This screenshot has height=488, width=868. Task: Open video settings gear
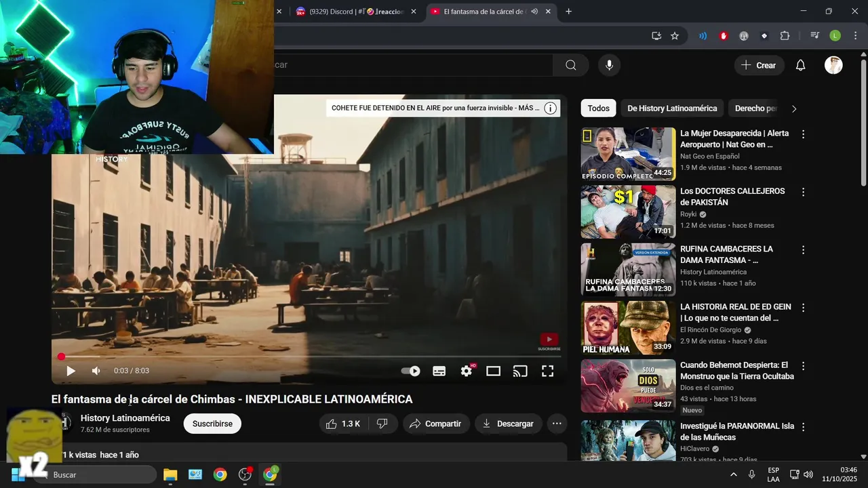(467, 371)
